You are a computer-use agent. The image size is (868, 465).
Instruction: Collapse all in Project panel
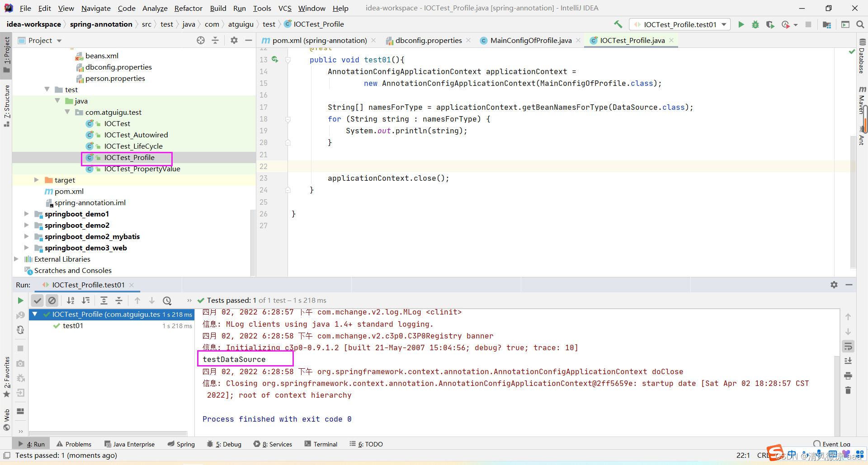215,40
